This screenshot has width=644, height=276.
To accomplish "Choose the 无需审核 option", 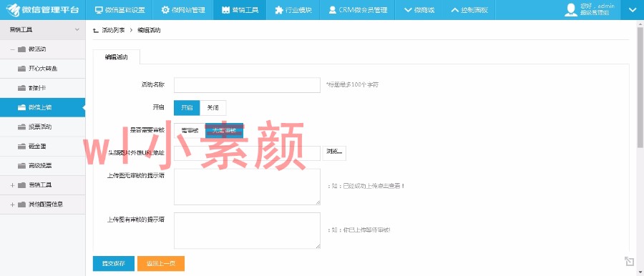I will tap(224, 131).
